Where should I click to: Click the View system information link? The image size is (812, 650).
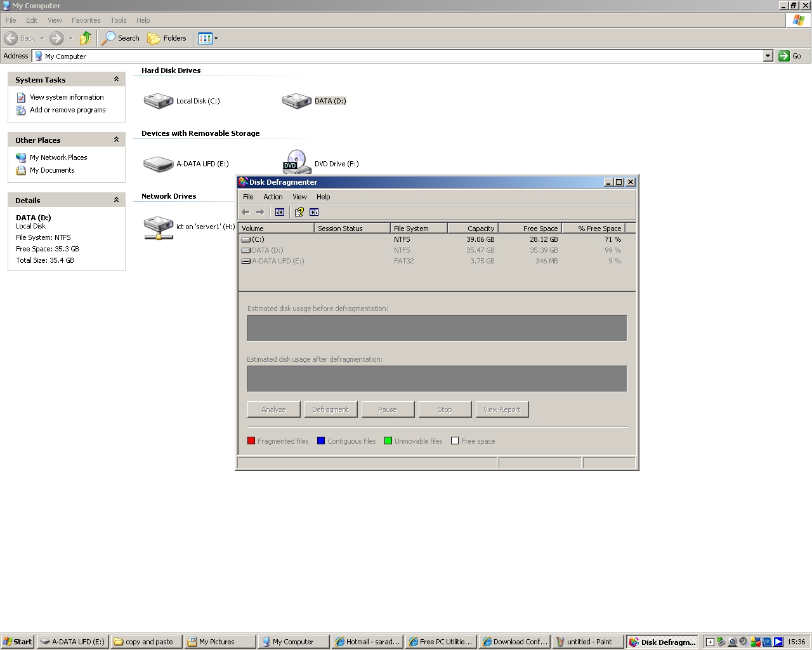(x=66, y=97)
